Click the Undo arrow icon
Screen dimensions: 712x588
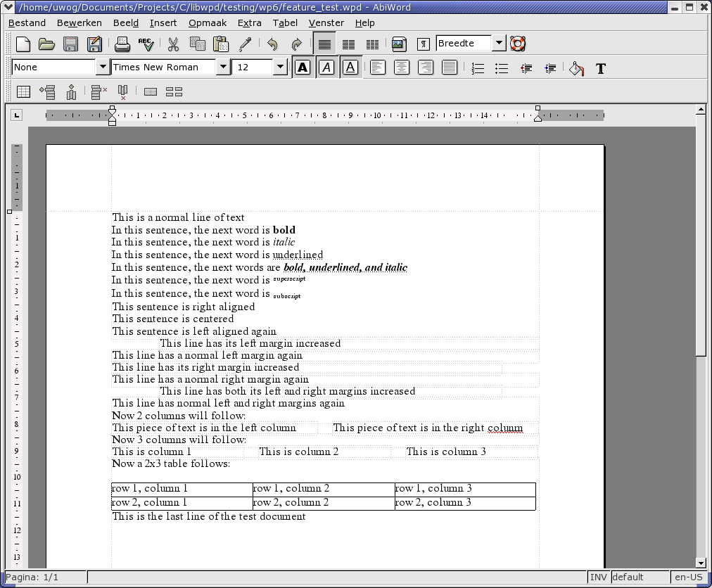pos(272,44)
